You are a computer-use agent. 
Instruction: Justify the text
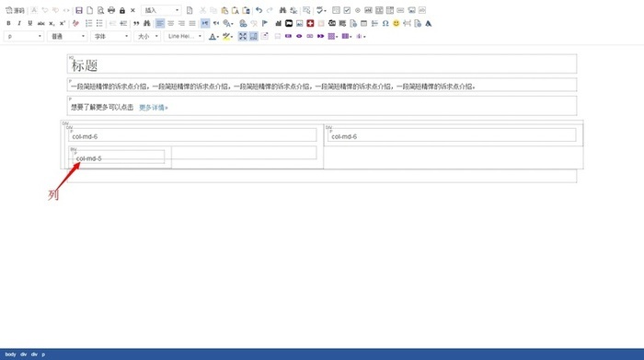tap(192, 23)
